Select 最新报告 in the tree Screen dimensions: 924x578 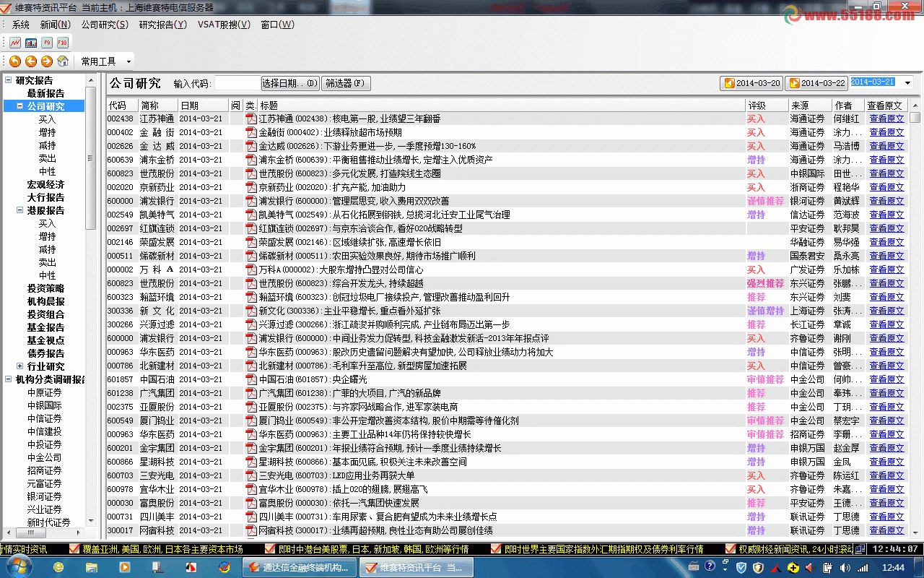point(45,93)
